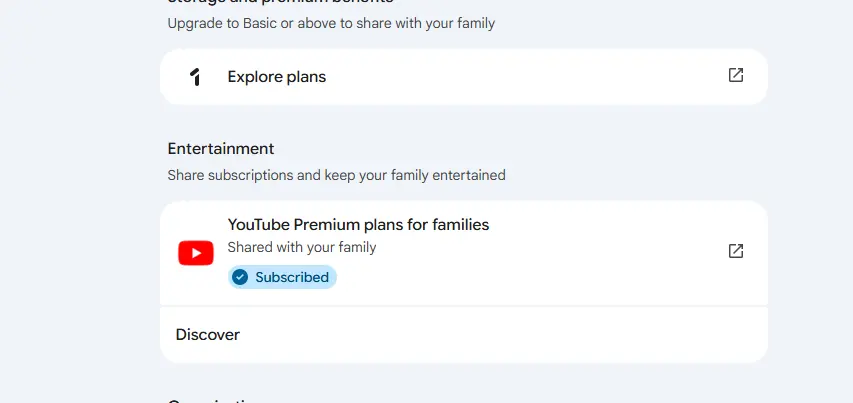Click Upgrade to Basic or above description
This screenshot has height=403, width=853.
(331, 23)
